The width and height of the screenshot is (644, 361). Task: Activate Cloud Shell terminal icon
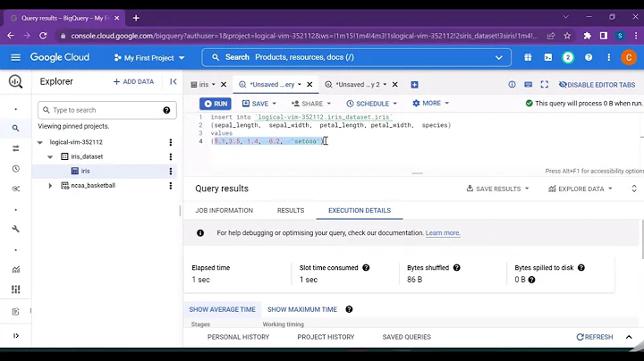click(548, 57)
